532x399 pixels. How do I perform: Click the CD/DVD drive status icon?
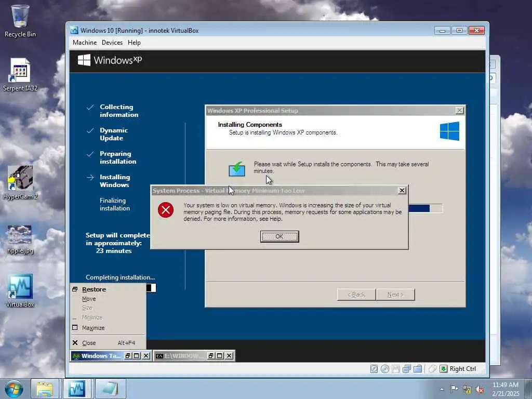(x=385, y=369)
